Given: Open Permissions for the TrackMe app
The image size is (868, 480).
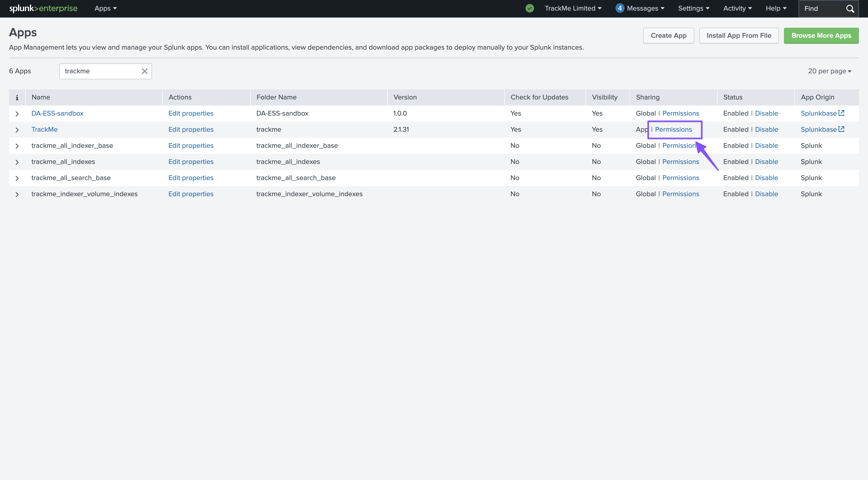Looking at the screenshot, I should tap(673, 129).
